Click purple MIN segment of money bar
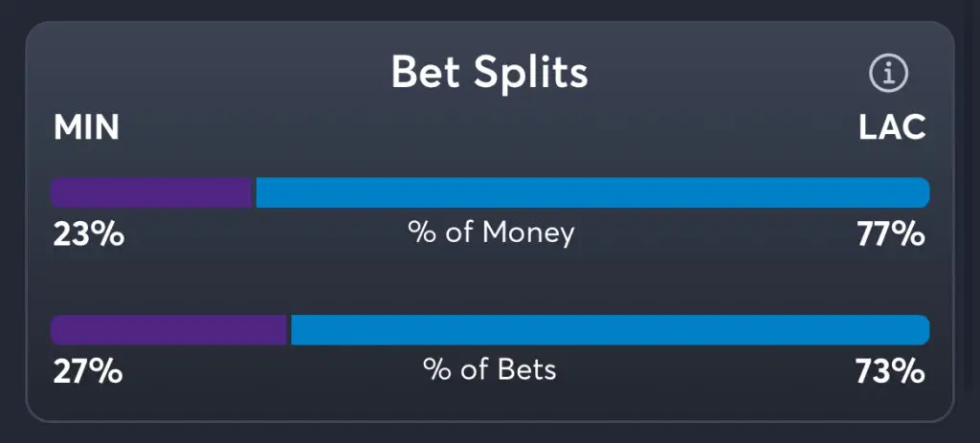Screen dimensions: 980x443 coord(151,192)
